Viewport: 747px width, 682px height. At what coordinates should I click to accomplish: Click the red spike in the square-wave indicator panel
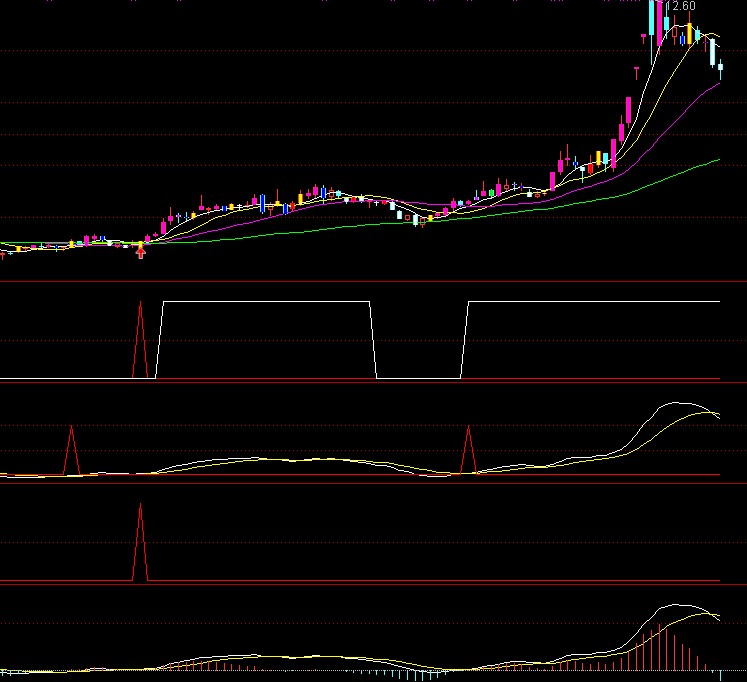pyautogui.click(x=140, y=340)
